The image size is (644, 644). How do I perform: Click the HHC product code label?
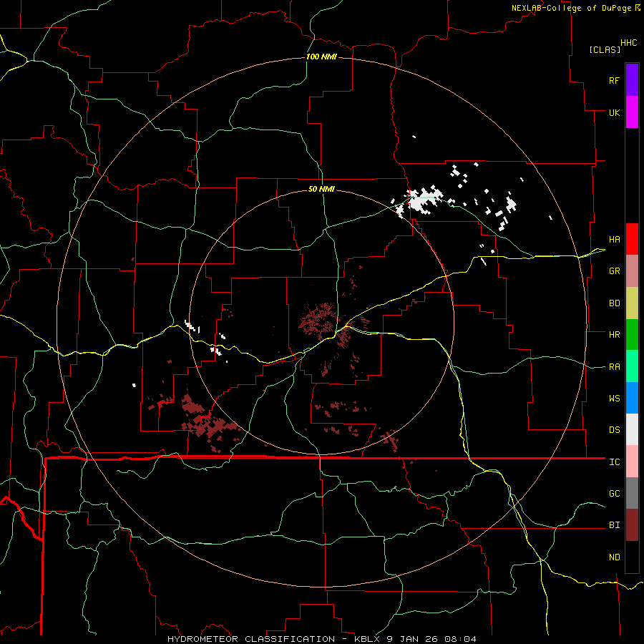[629, 43]
